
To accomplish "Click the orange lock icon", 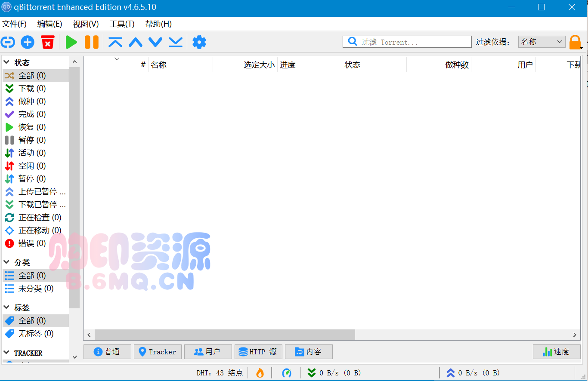I will pyautogui.click(x=575, y=43).
